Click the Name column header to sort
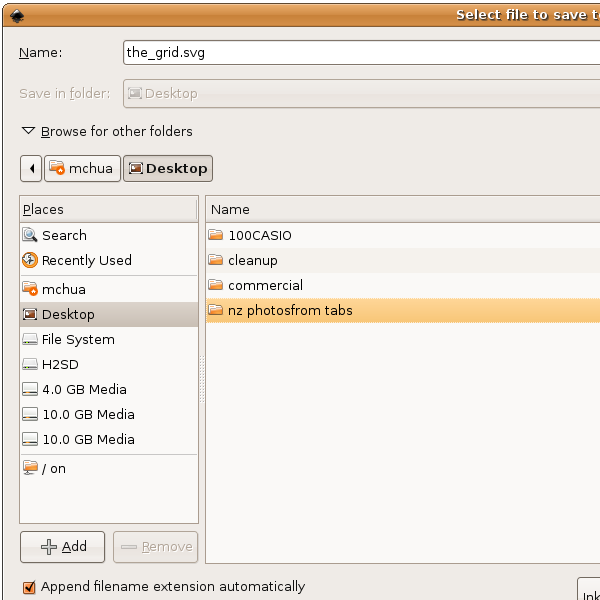Image resolution: width=600 pixels, height=600 pixels. (400, 210)
